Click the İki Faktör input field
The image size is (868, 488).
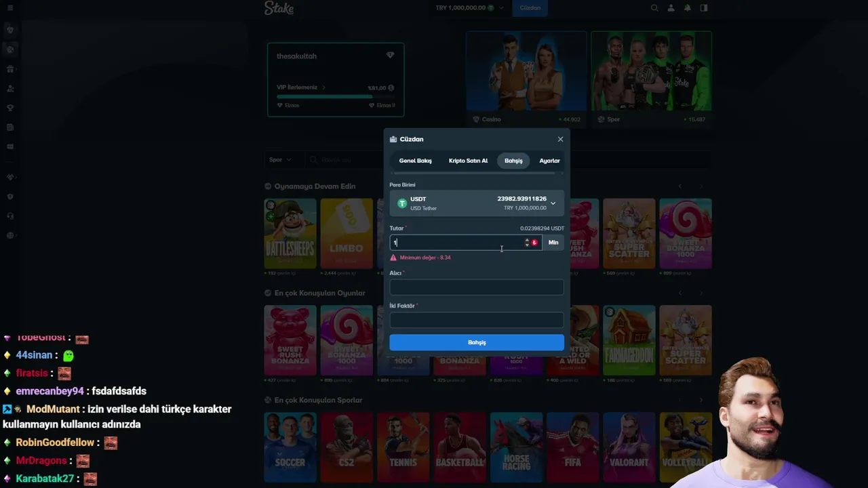point(477,320)
